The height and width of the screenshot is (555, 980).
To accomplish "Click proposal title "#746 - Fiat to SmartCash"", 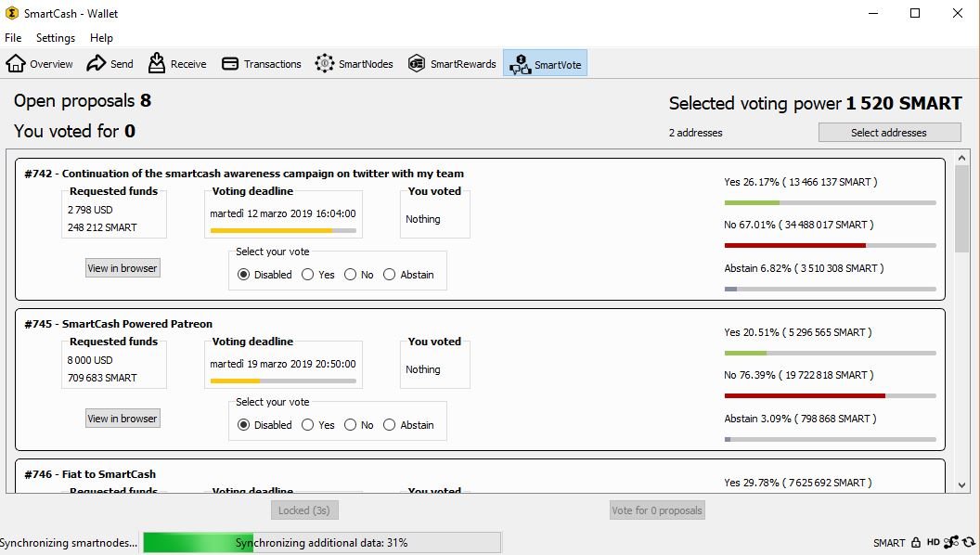I will 90,474.
